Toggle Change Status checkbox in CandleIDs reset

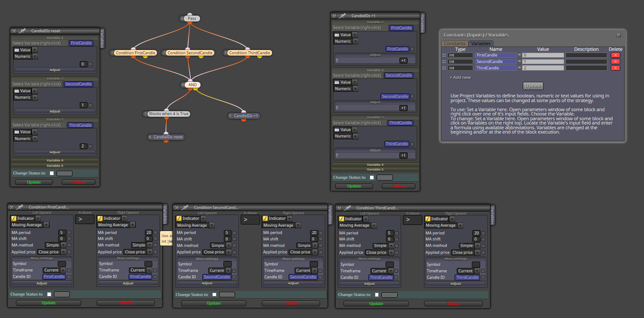coord(52,173)
